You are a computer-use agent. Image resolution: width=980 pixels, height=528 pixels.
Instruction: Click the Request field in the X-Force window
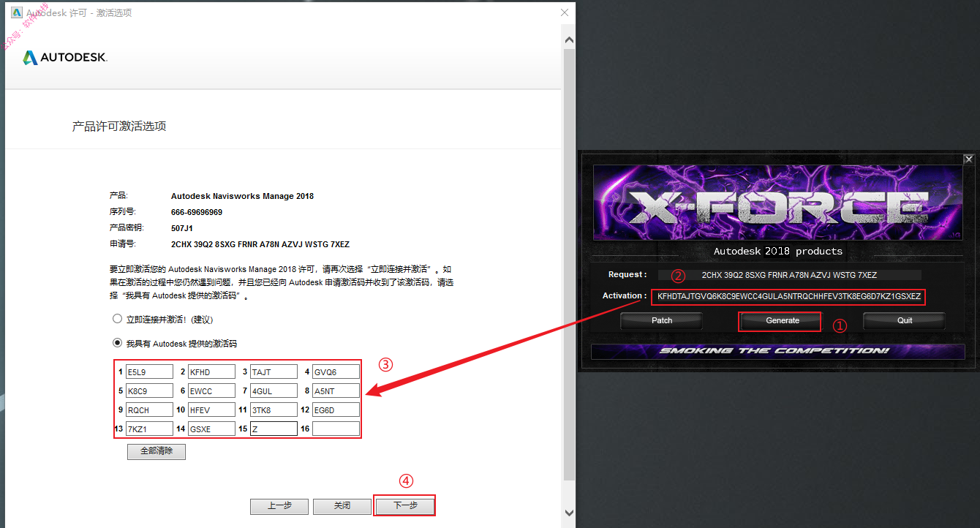pyautogui.click(x=789, y=275)
